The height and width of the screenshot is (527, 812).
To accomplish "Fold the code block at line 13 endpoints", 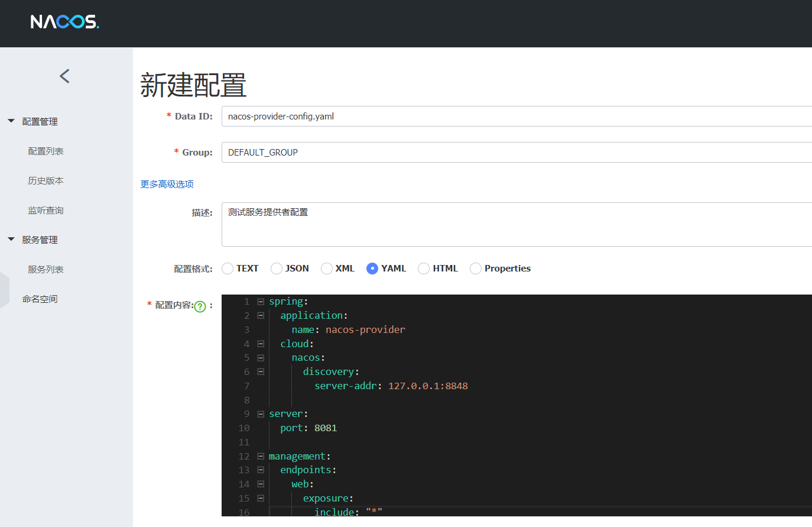I will 261,470.
